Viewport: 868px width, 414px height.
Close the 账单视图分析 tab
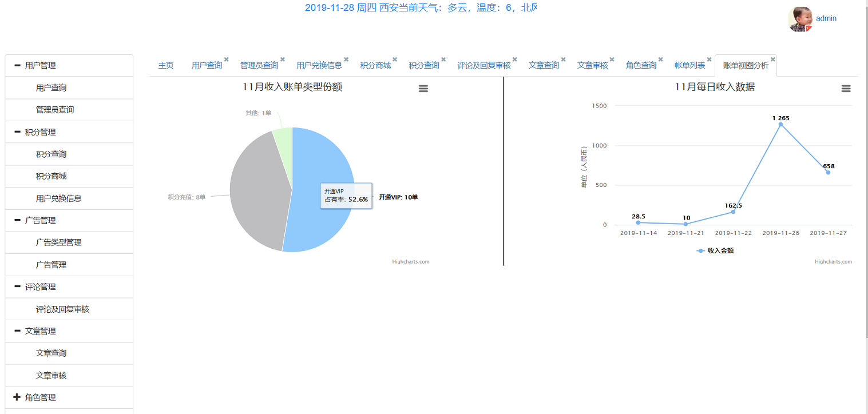(x=772, y=59)
